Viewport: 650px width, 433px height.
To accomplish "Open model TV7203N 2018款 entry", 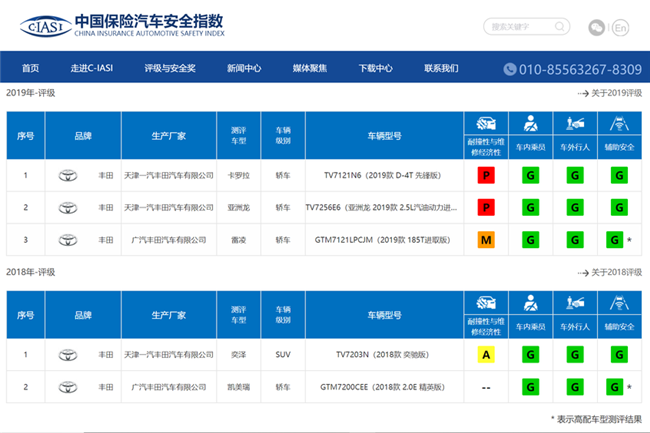I will click(x=382, y=354).
